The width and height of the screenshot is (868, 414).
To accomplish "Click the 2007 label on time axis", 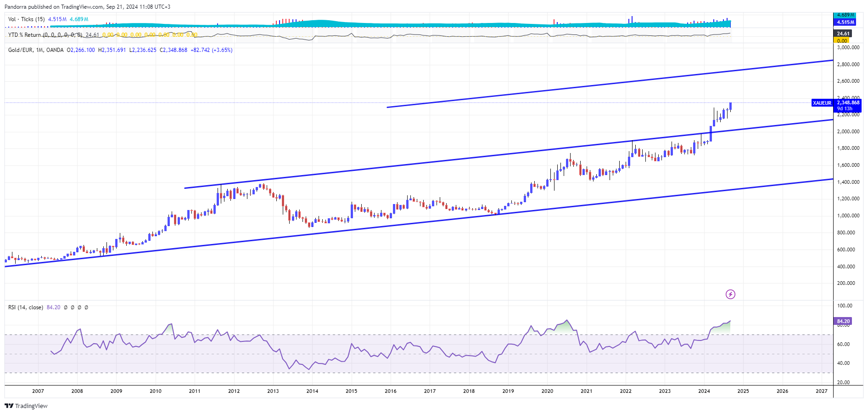I will 38,391.
